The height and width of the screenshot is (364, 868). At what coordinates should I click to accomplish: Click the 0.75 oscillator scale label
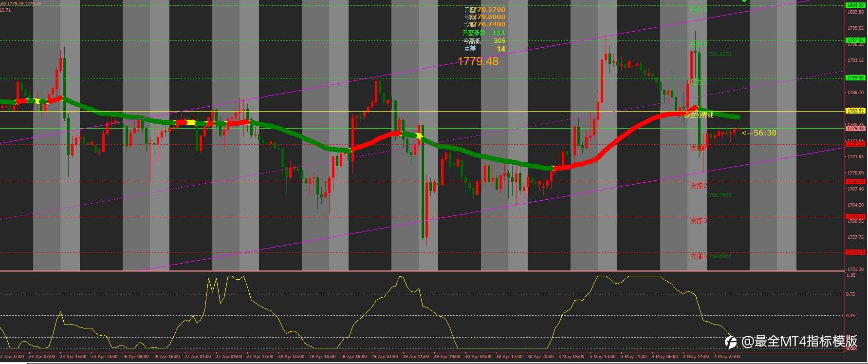click(850, 294)
